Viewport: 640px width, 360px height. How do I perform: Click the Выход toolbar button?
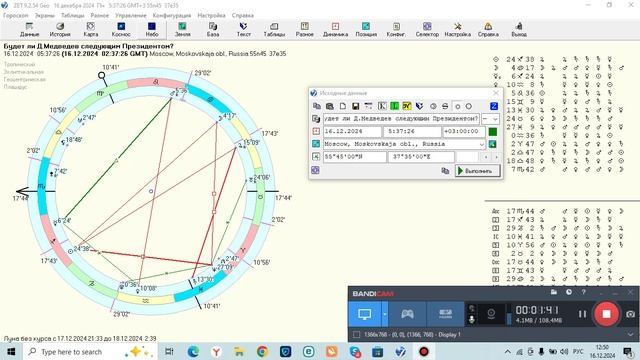[519, 30]
